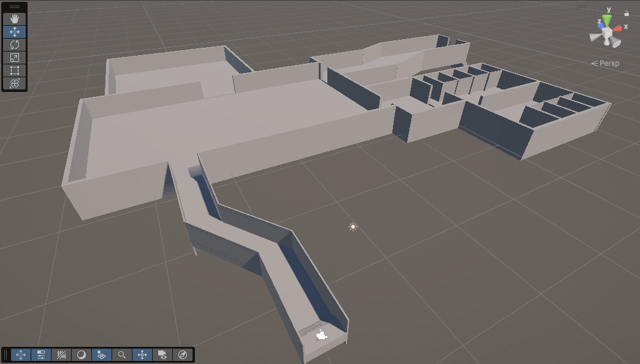The width and height of the screenshot is (640, 364).
Task: Toggle the Tool Settings overlay with the sliders button
Action: coord(41,355)
